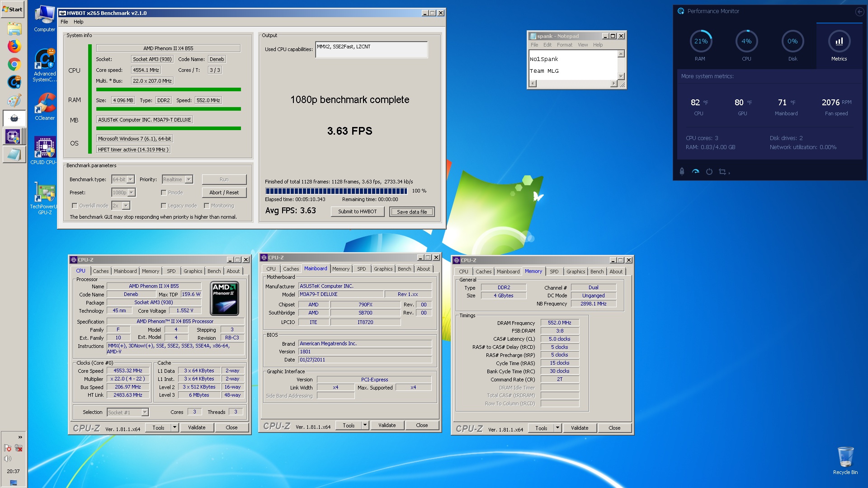Open Paint from the taskbar
The width and height of the screenshot is (868, 488).
pos(14,100)
